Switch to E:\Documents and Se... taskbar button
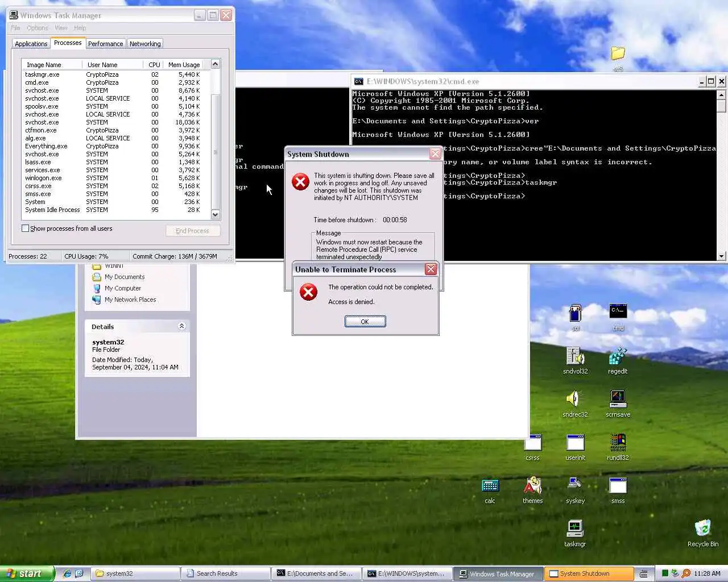Image resolution: width=728 pixels, height=582 pixels. (x=317, y=573)
